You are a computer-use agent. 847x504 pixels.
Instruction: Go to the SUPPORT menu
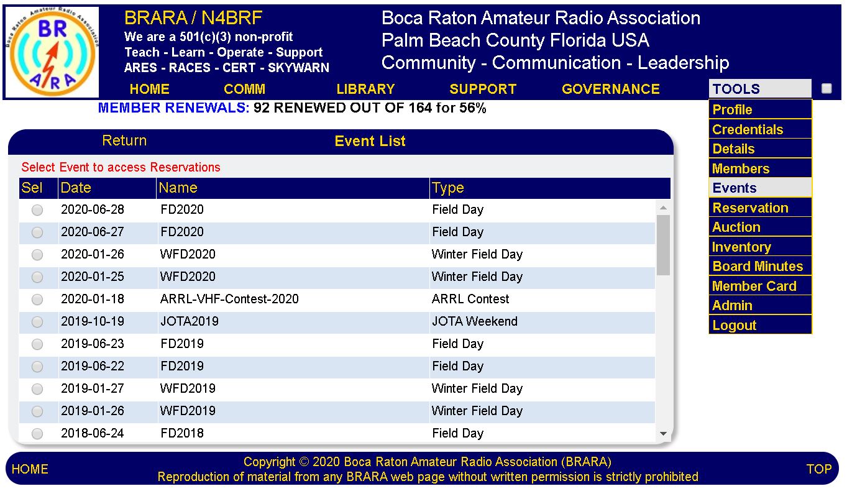pyautogui.click(x=482, y=89)
